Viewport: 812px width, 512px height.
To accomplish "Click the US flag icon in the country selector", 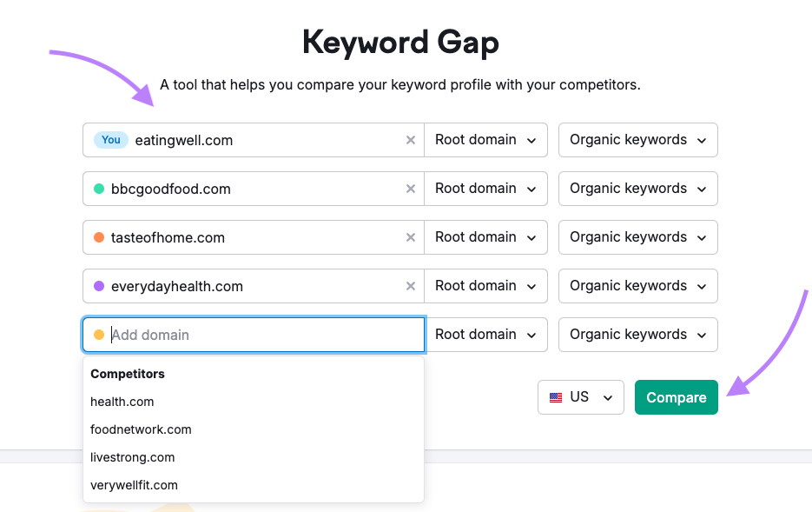I will 557,397.
